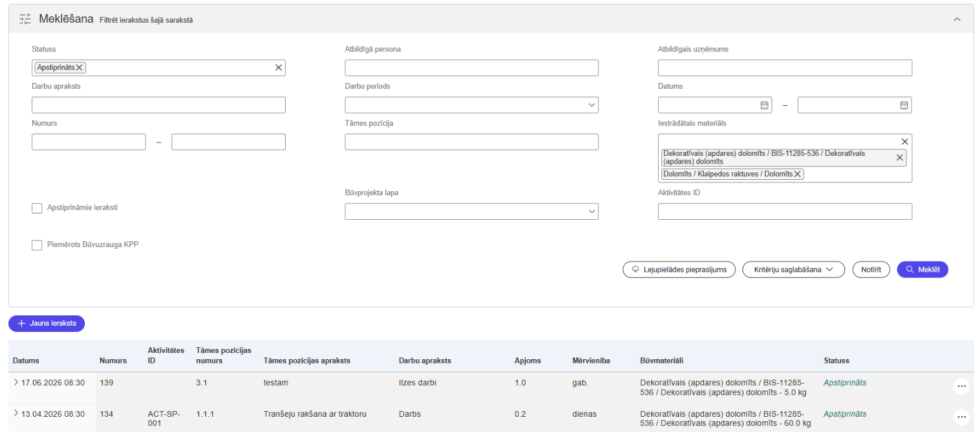Focus the Atbildīgā persona input
The image size is (980, 432).
[471, 68]
